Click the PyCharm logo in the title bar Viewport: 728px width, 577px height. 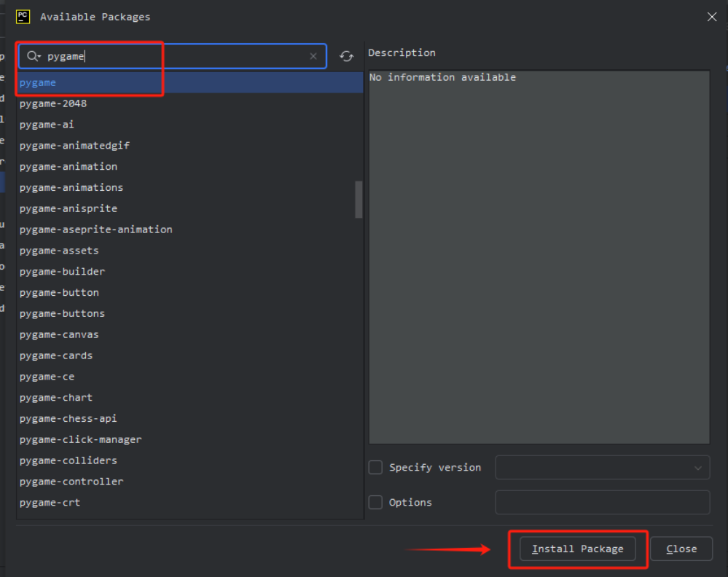[x=23, y=17]
